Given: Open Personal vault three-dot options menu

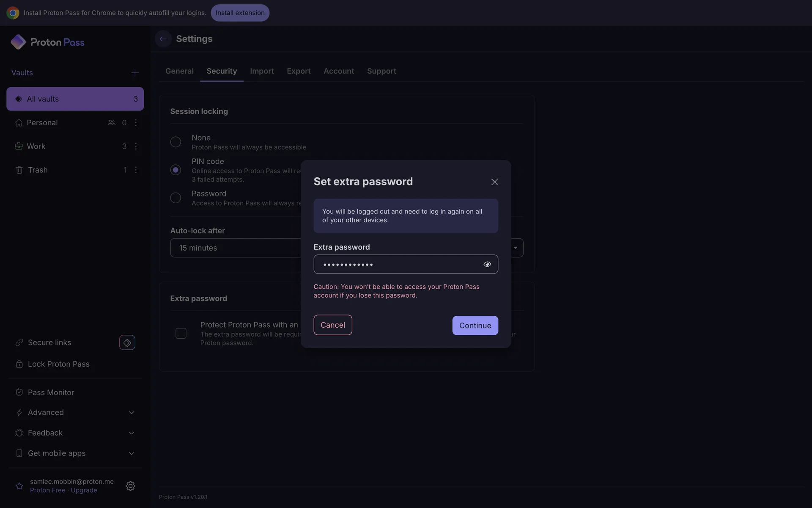Looking at the screenshot, I should tap(136, 123).
